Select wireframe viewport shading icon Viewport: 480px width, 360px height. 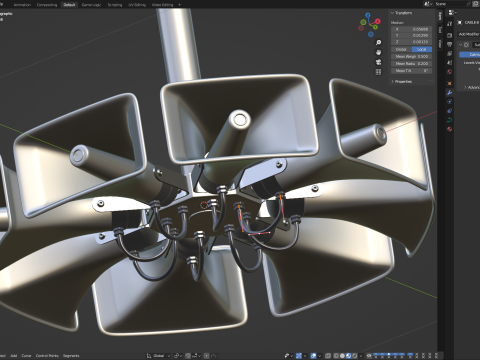pos(336,356)
